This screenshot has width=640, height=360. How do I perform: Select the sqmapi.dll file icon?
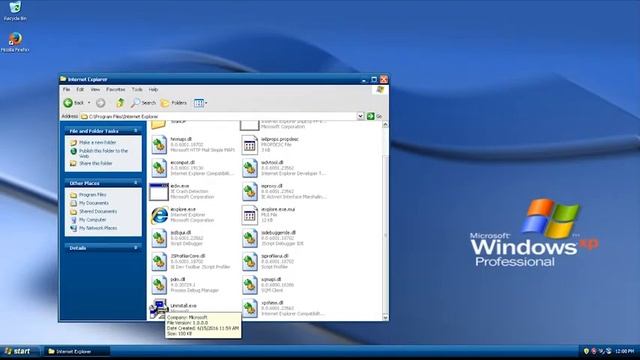click(x=249, y=285)
